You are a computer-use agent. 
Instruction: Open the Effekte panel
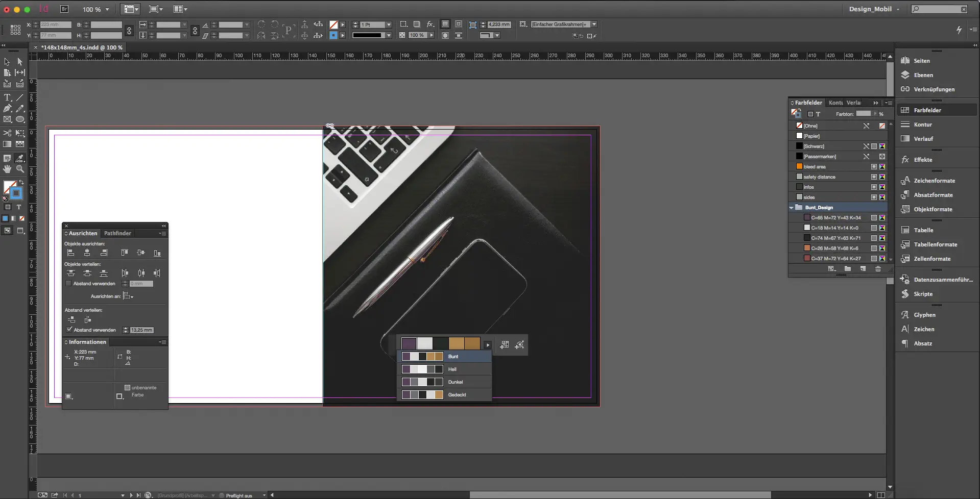point(923,160)
